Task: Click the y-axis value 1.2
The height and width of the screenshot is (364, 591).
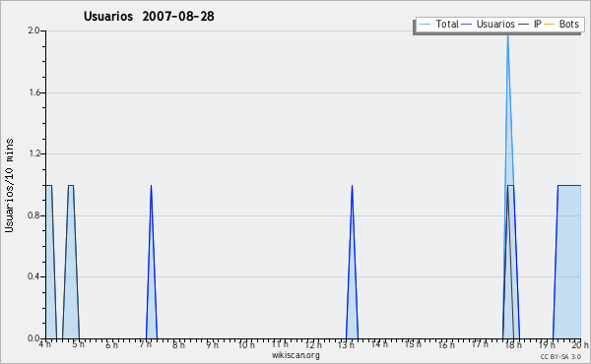Action: click(x=33, y=153)
